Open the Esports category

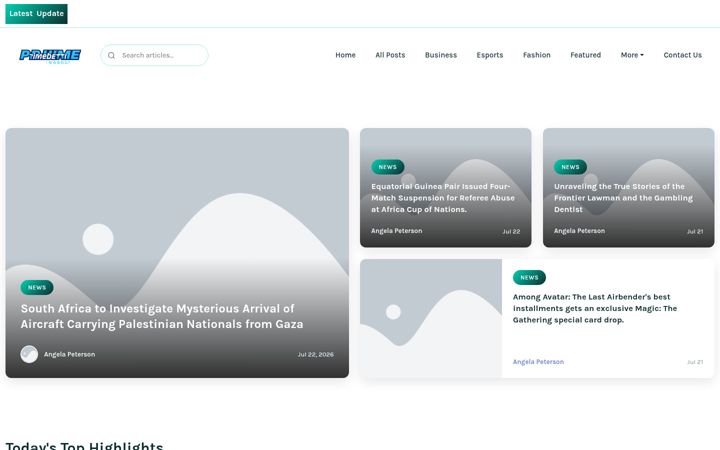pos(490,55)
